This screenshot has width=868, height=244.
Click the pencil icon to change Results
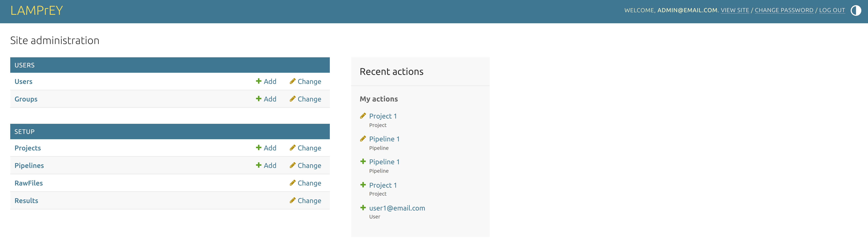tap(293, 200)
